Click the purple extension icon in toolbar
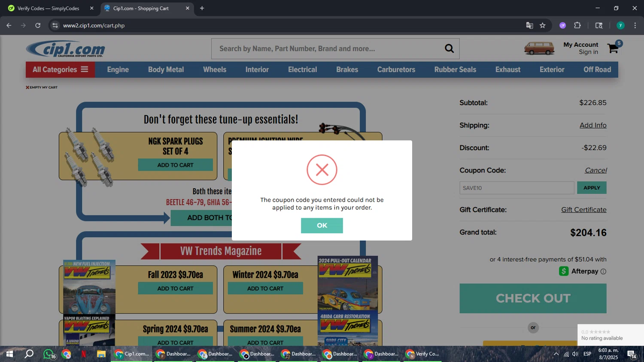 (x=562, y=25)
